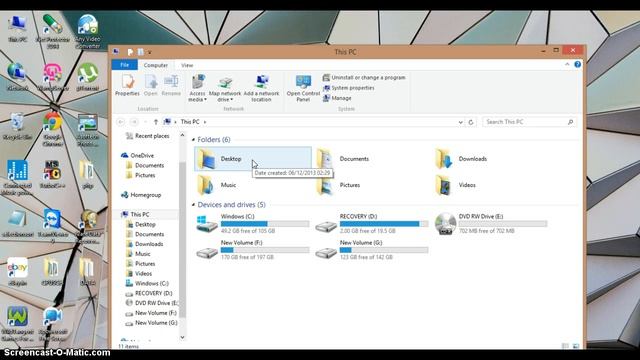Select DVD RW Drive (E:)
This screenshot has height=360, width=640.
491,224
